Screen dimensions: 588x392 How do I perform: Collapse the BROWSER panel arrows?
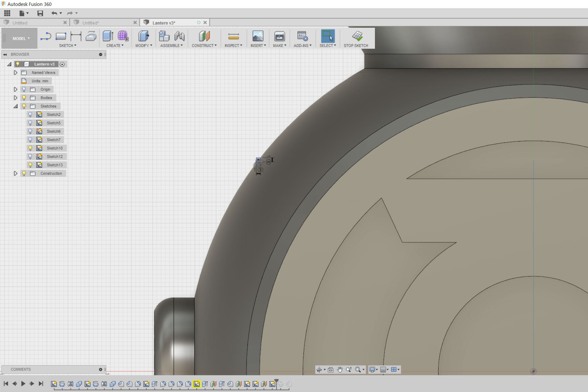click(5, 55)
